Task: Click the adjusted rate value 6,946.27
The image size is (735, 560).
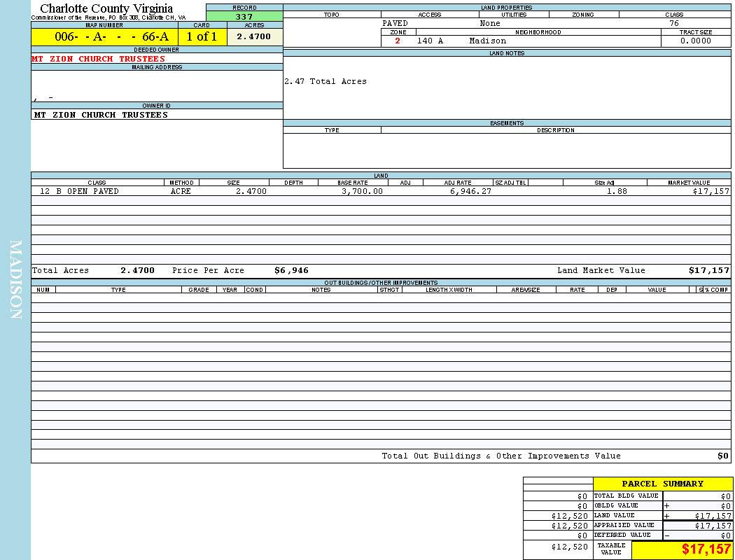Action: click(x=470, y=191)
